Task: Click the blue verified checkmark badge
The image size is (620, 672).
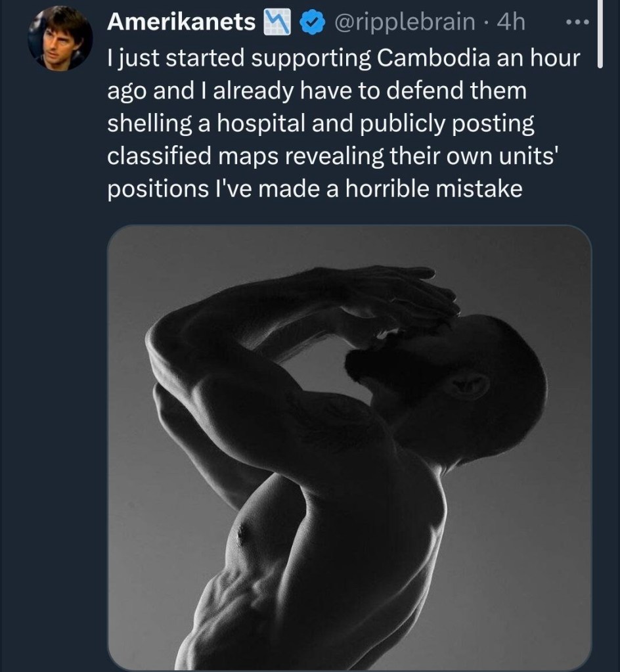Action: tap(312, 22)
